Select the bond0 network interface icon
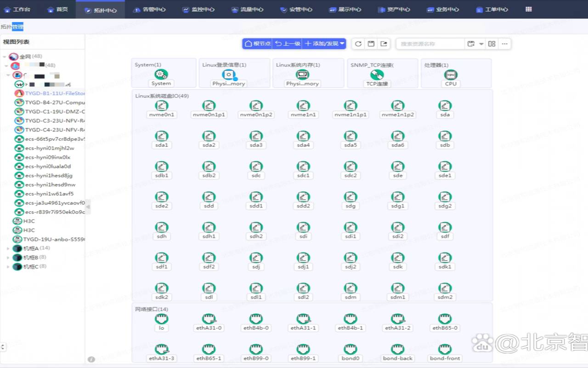The image size is (588, 368). click(x=351, y=349)
